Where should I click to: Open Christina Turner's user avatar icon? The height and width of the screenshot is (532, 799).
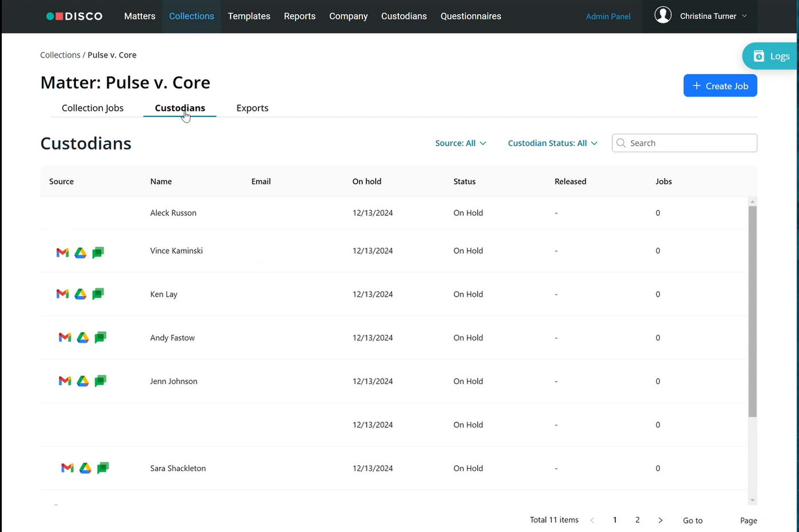click(x=663, y=15)
